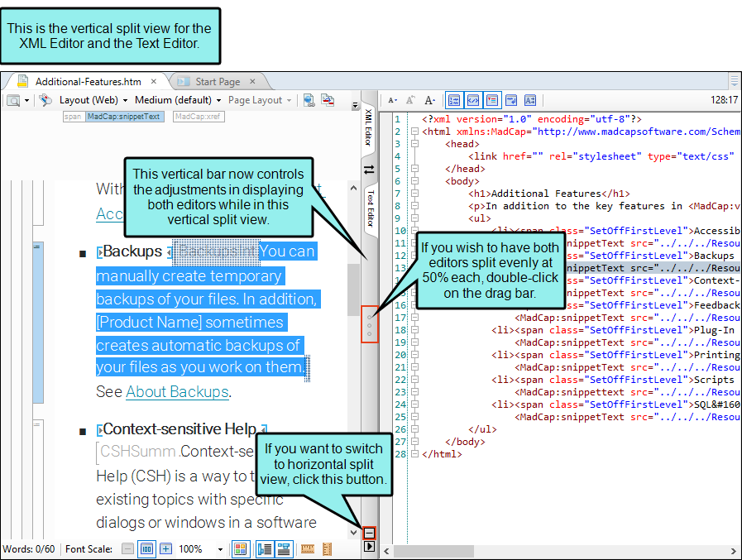The height and width of the screenshot is (560, 742).
Task: Expand the 100% font scale dropdown
Action: pos(220,548)
